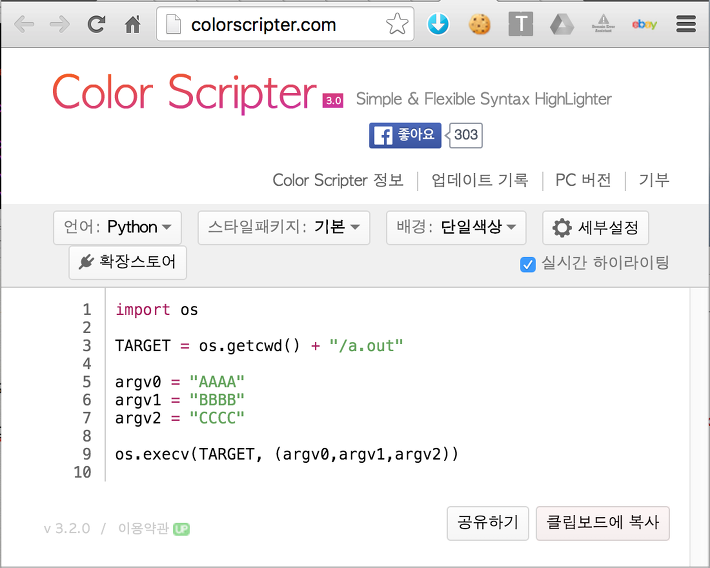This screenshot has width=710, height=568.
Task: Click the green UP badge
Action: click(x=182, y=529)
